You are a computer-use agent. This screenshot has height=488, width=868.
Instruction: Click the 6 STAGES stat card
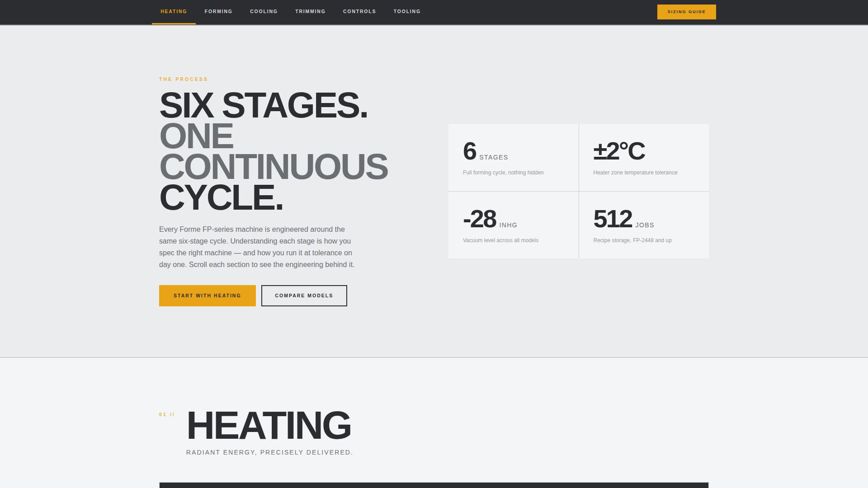click(513, 157)
